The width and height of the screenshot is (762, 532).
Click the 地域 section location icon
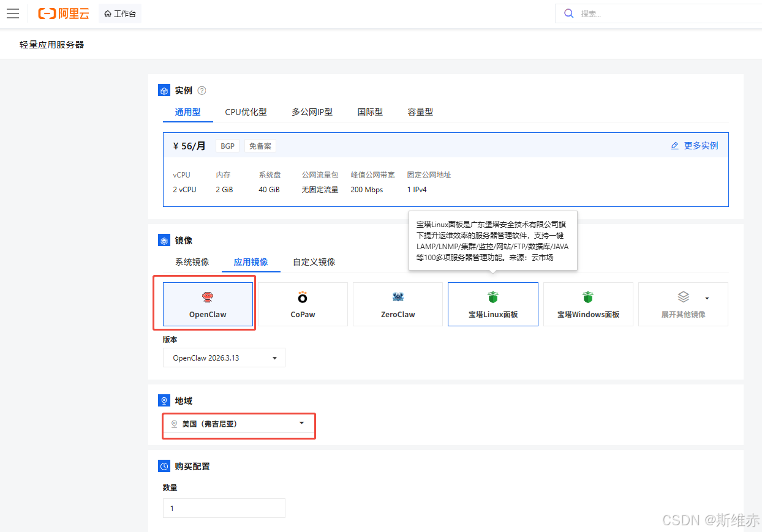tap(164, 401)
